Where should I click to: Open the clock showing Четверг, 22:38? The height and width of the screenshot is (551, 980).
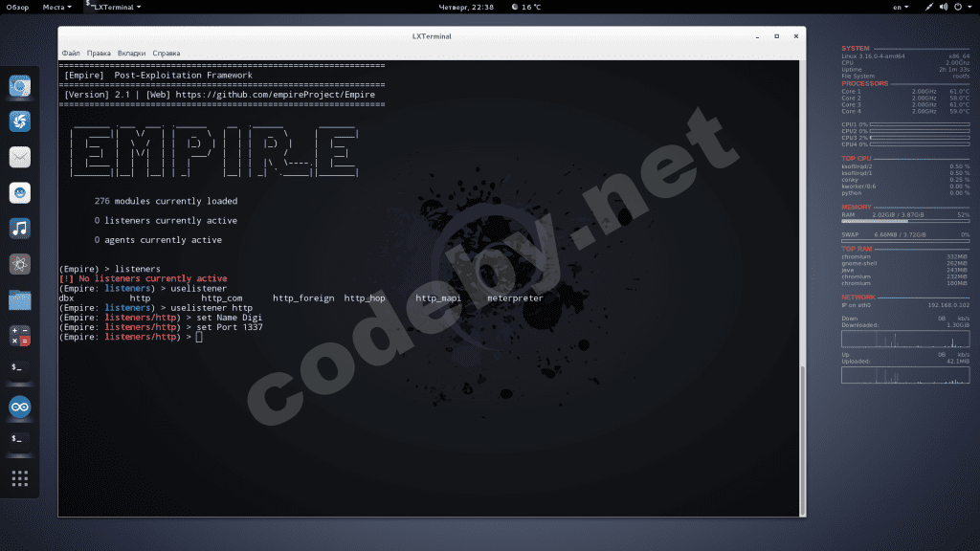click(466, 7)
